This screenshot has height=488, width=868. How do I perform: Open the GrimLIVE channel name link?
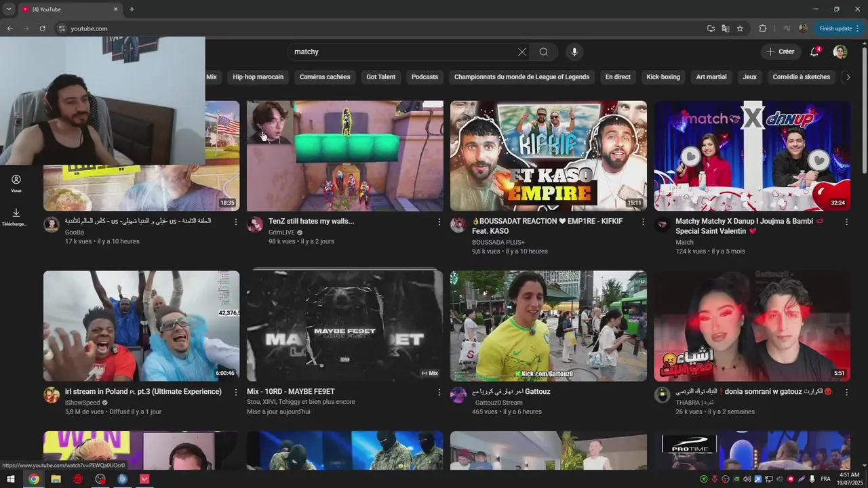point(281,232)
